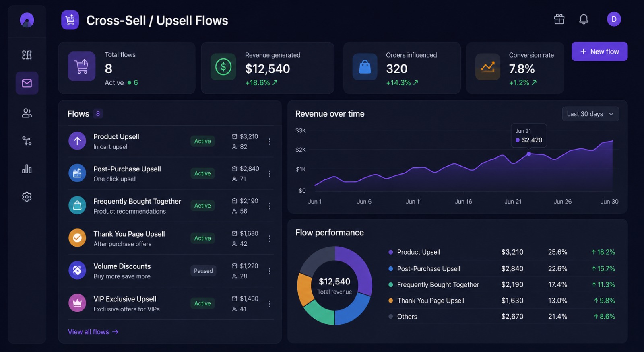
Task: Click Active status of Product Upsell
Action: tap(202, 141)
